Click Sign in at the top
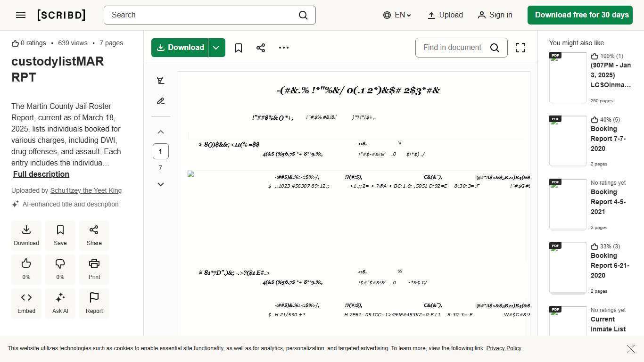This screenshot has width=644, height=362. pyautogui.click(x=495, y=15)
